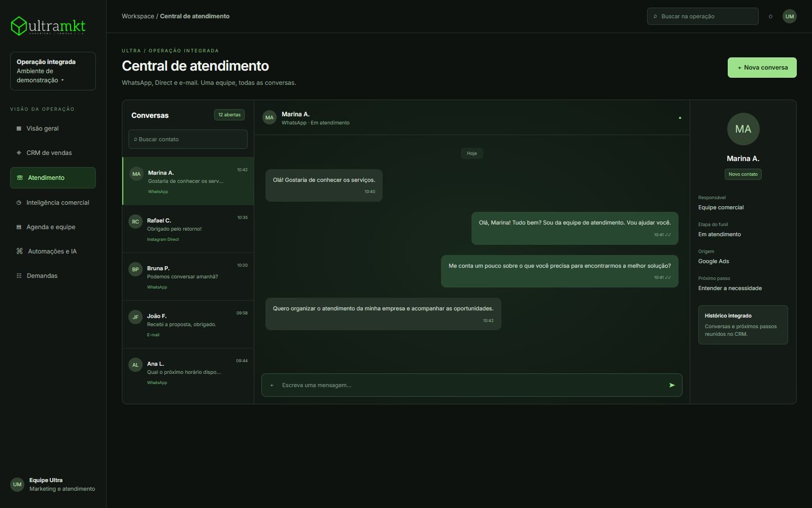
Task: Open the João F. conversation
Action: coord(188,325)
